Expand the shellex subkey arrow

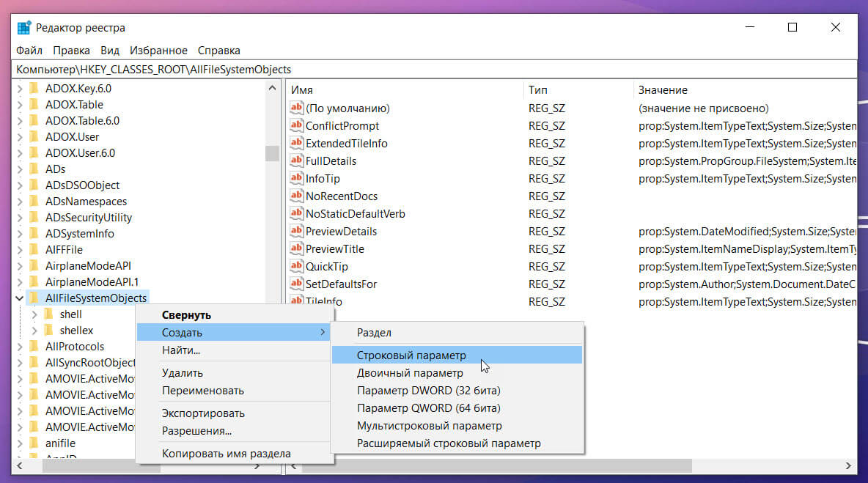point(34,331)
